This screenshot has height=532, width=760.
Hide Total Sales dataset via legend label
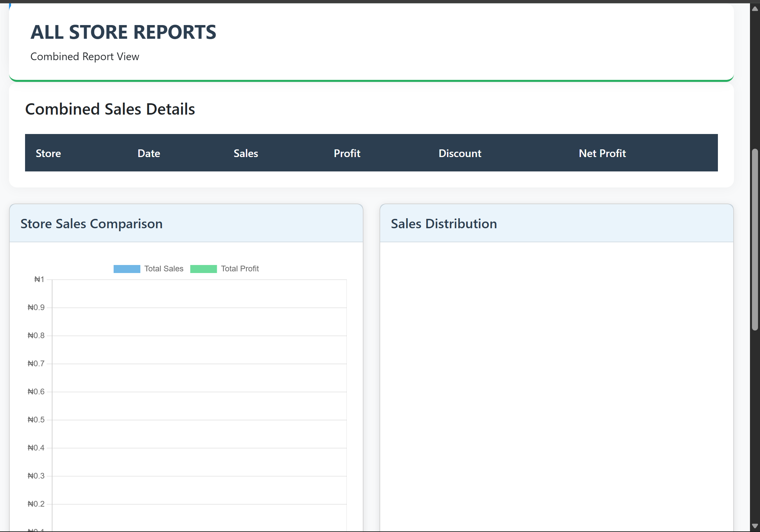pyautogui.click(x=164, y=269)
